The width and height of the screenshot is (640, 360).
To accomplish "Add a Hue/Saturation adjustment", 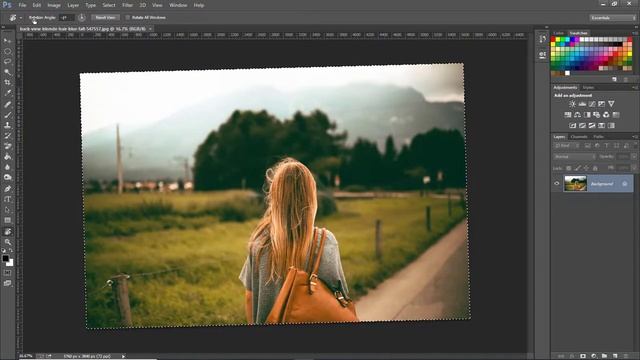I will (567, 115).
